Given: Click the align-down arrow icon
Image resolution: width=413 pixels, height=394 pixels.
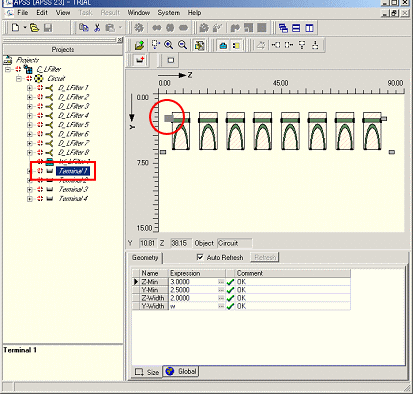Looking at the screenshot, I should [302, 45].
